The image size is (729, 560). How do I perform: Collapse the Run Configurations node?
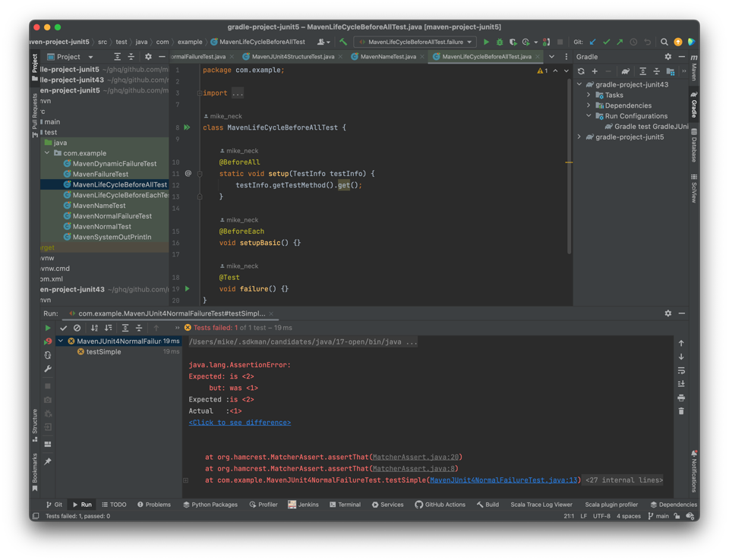click(589, 115)
